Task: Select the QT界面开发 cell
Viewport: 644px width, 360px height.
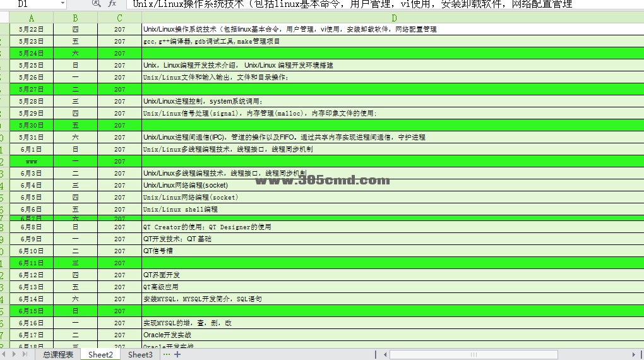Action: 393,275
